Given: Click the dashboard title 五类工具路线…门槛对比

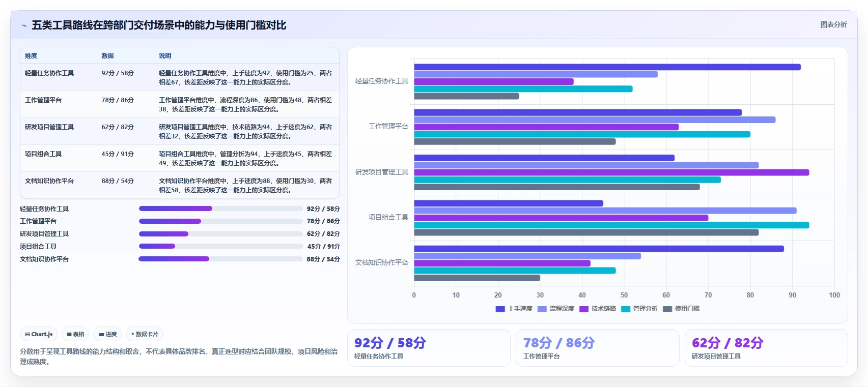Looking at the screenshot, I should pos(159,25).
